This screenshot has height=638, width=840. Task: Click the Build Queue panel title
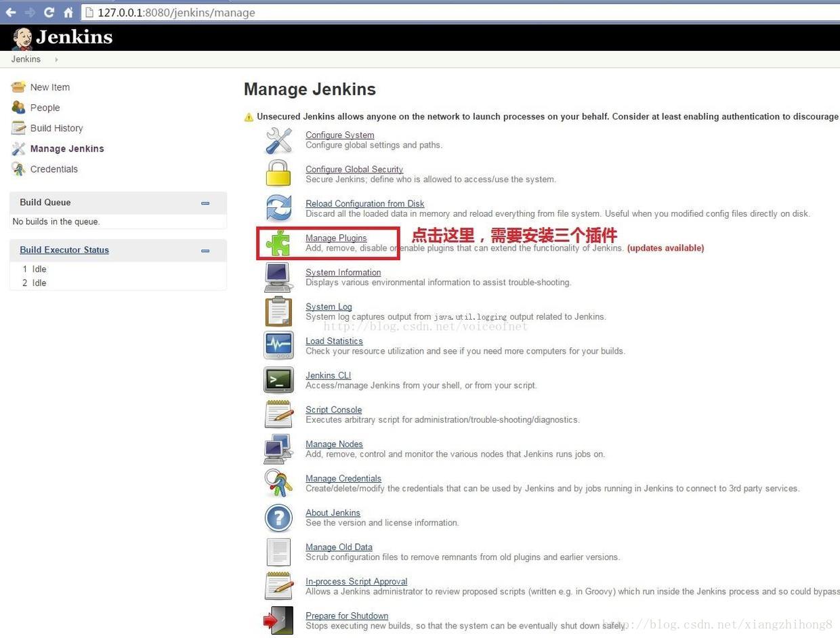coord(45,203)
